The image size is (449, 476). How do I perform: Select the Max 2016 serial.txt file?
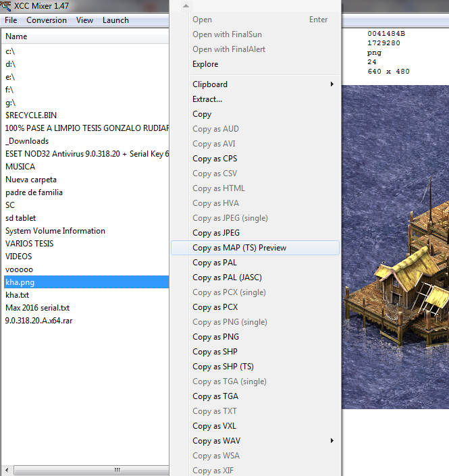(x=38, y=308)
